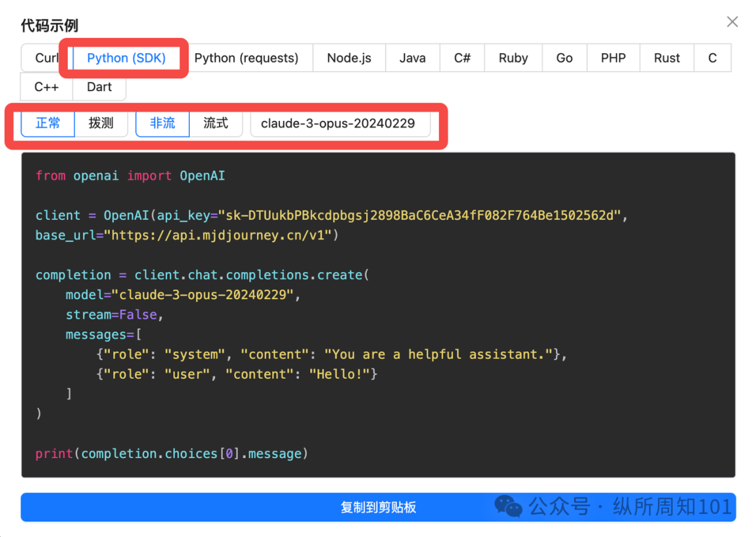
Task: Click 复制到剪贴板 copy button
Action: click(x=378, y=508)
